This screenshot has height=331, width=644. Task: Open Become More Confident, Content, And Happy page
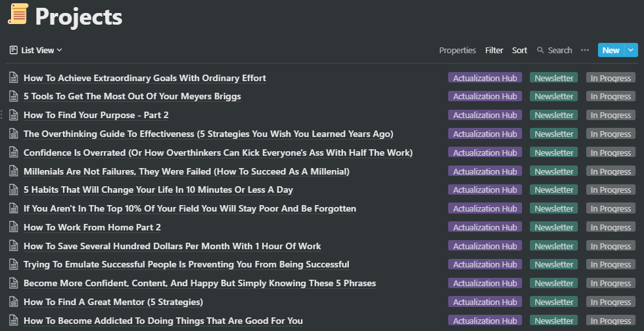[200, 284]
